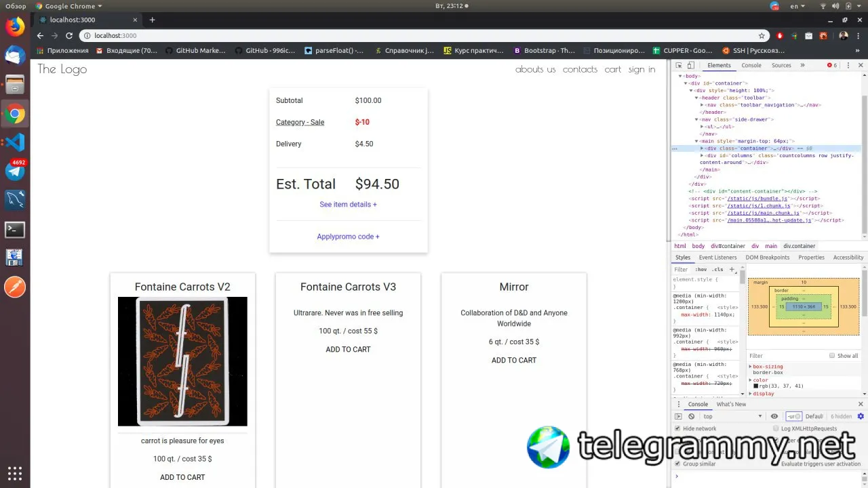Click the 'See item details +' link
This screenshot has width=868, height=488.
[x=348, y=204]
